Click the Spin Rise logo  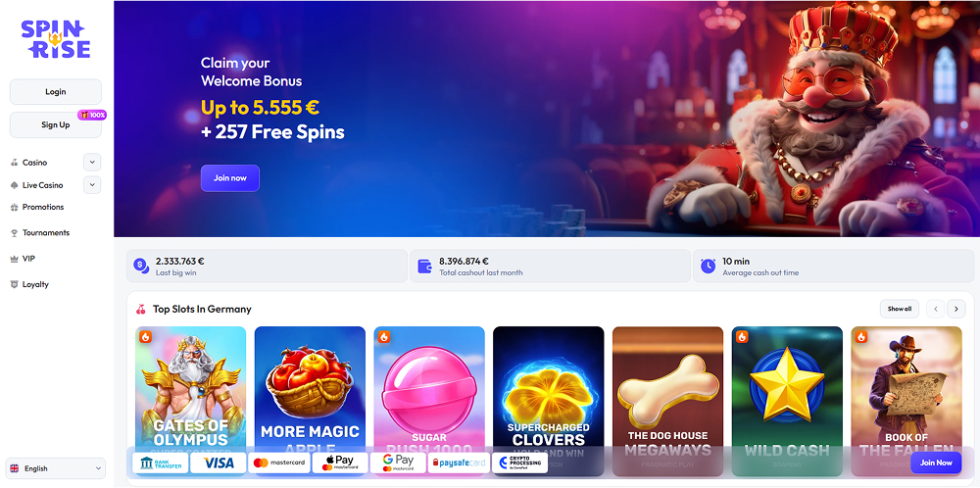[x=55, y=39]
